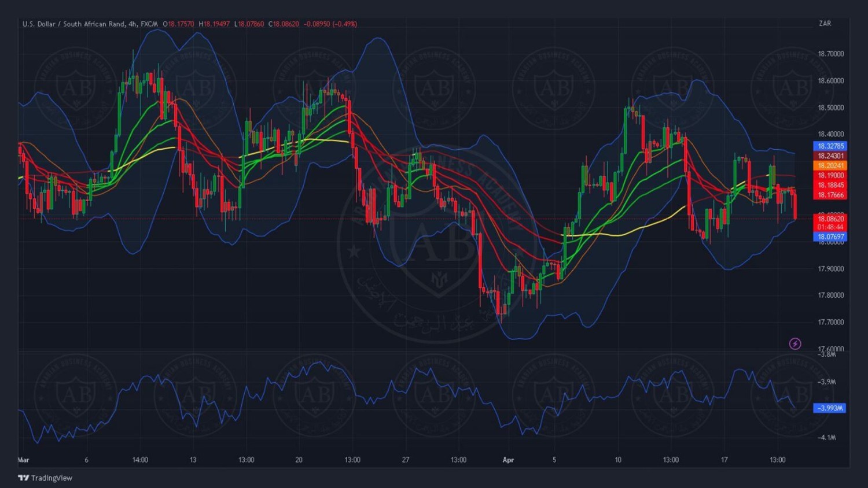
Task: Click the Apr label on time axis
Action: [x=508, y=460]
